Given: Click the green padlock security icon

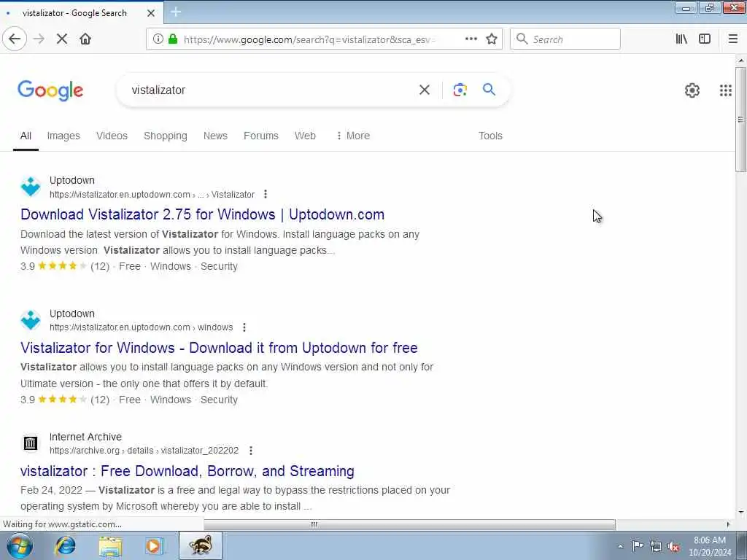Looking at the screenshot, I should (x=173, y=39).
